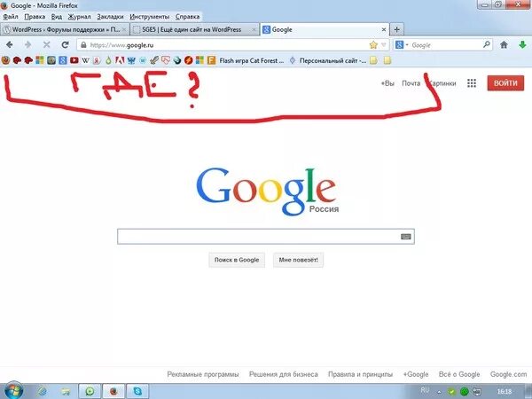
Task: Click the RU language indicator
Action: 425,390
